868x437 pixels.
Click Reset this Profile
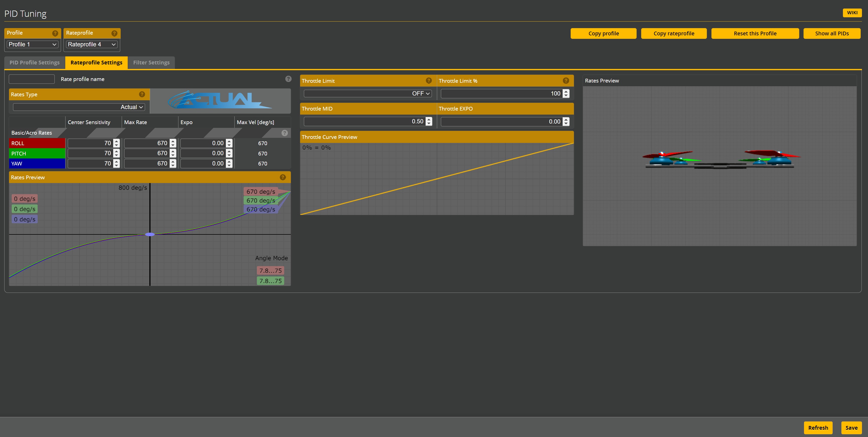(755, 33)
